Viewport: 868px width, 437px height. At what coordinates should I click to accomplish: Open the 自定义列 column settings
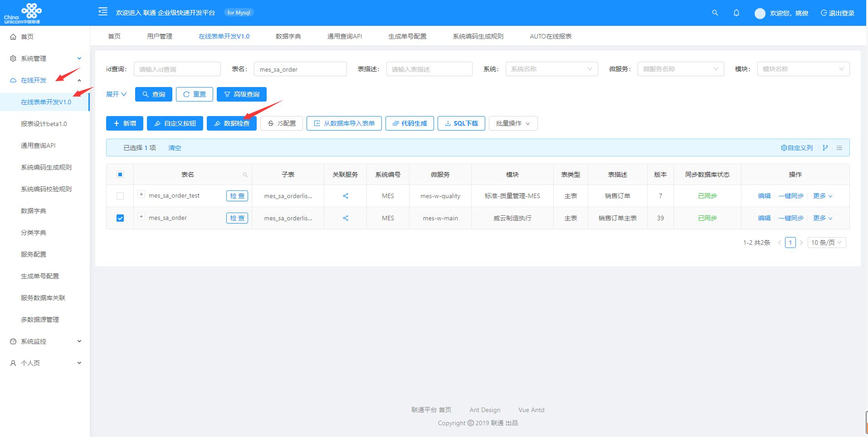point(797,148)
